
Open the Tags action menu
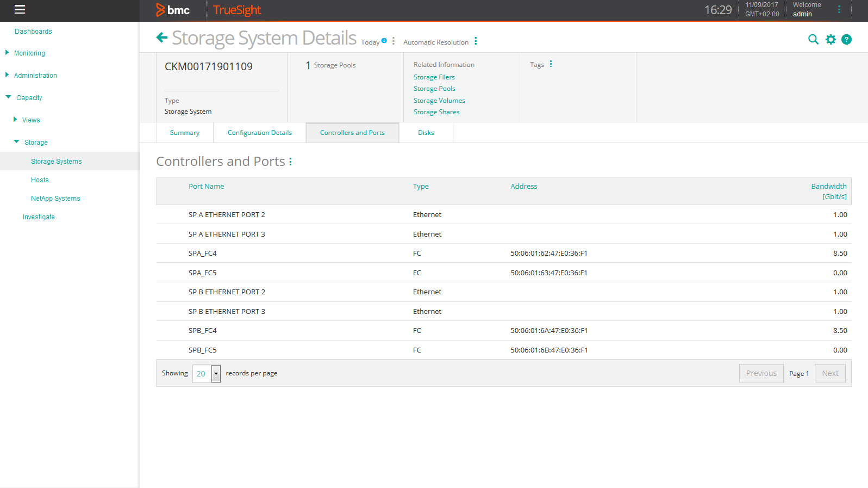[x=551, y=64]
